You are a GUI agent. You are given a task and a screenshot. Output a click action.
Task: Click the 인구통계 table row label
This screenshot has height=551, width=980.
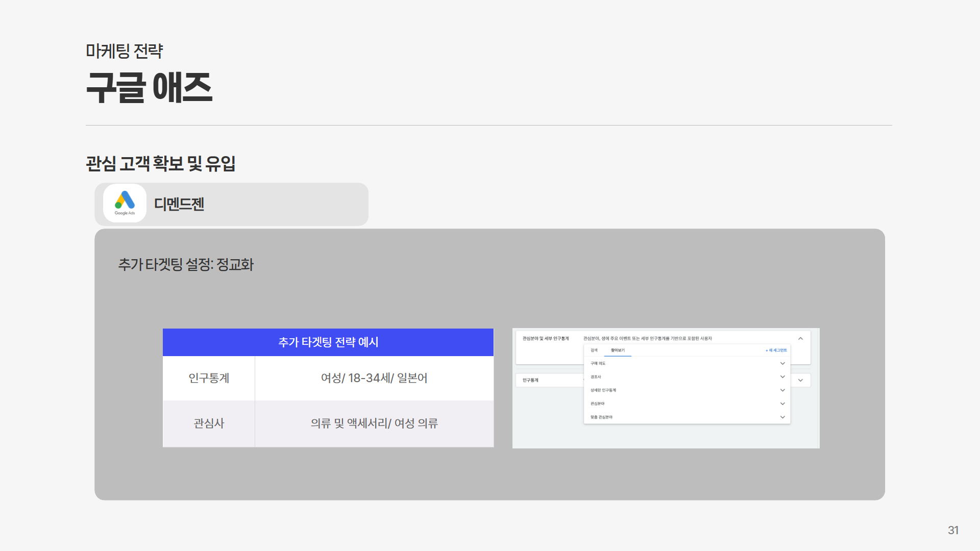point(209,378)
